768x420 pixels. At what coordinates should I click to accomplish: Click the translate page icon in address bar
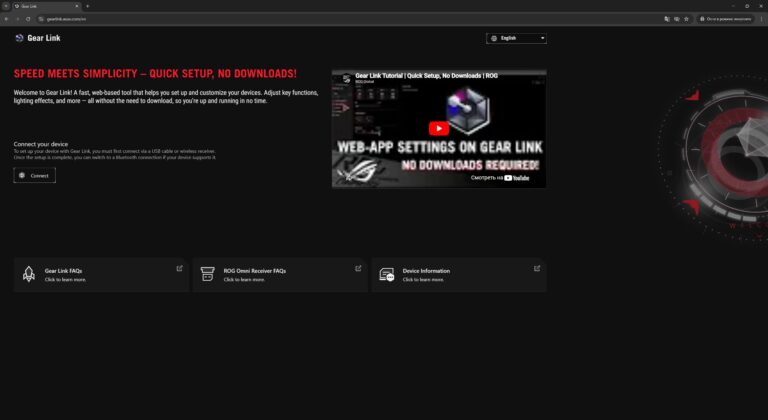[667, 19]
